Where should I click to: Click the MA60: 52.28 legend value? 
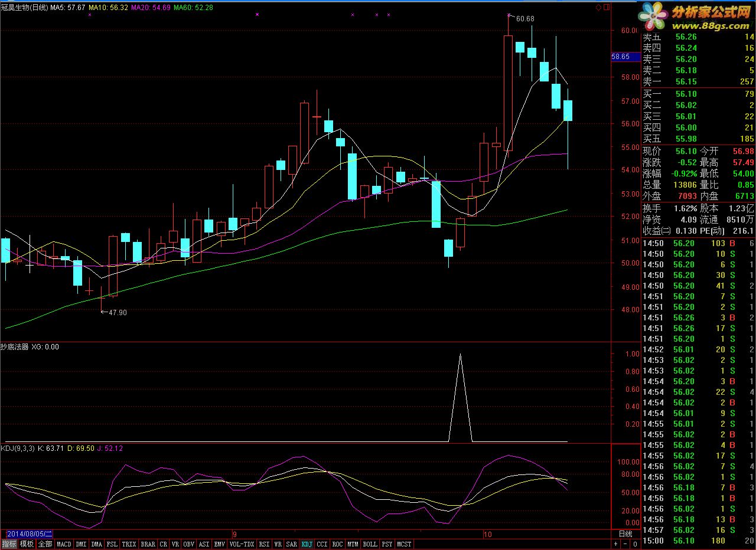point(193,8)
